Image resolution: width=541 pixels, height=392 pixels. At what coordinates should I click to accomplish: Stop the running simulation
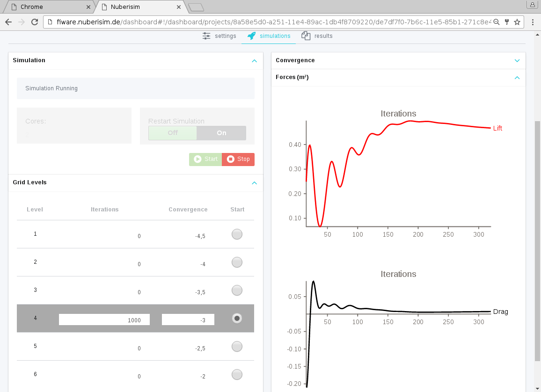pyautogui.click(x=238, y=159)
